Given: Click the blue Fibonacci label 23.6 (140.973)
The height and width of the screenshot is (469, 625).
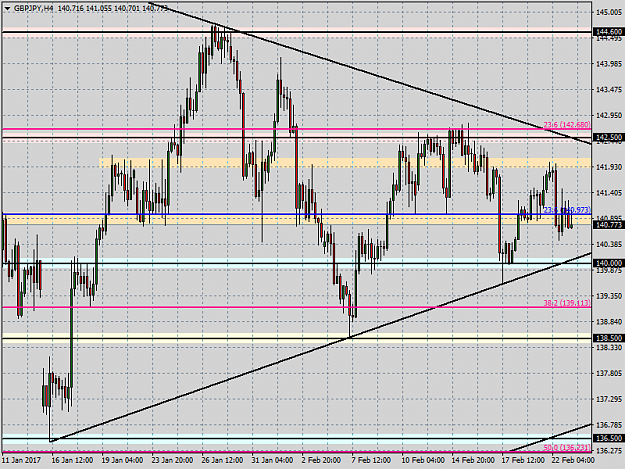Looking at the screenshot, I should click(567, 210).
